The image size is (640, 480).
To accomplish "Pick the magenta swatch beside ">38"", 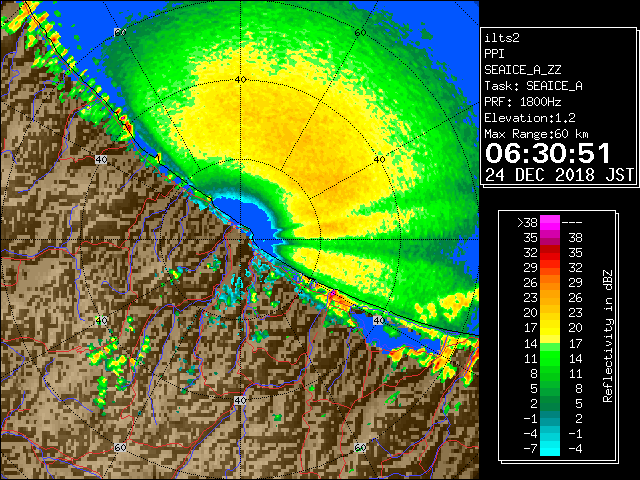I will [x=550, y=222].
